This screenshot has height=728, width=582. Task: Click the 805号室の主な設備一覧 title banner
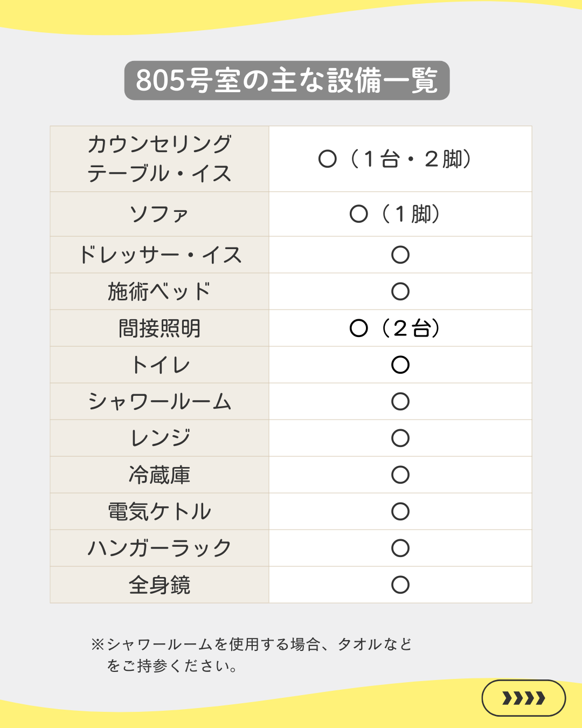pyautogui.click(x=287, y=80)
